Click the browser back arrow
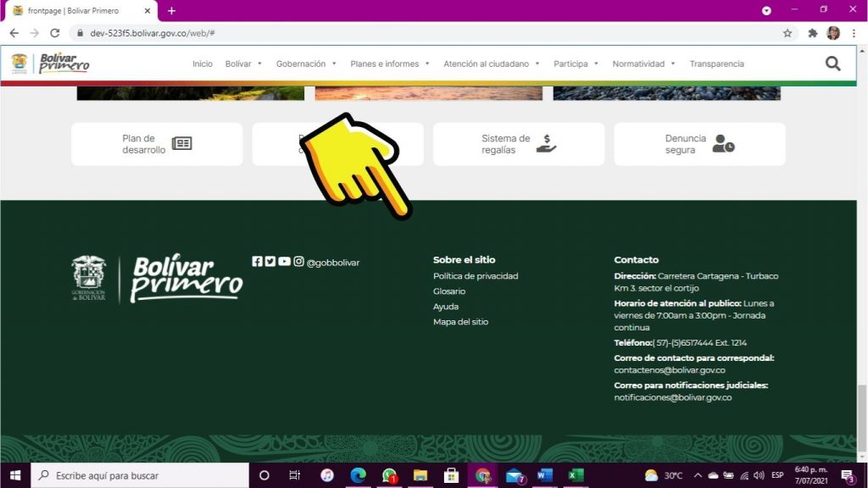 [14, 33]
